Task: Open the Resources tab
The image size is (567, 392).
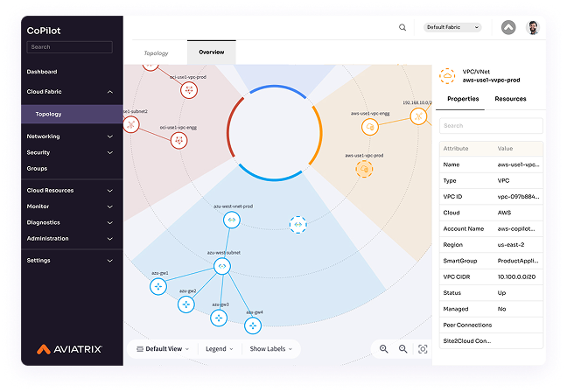Action: click(510, 99)
